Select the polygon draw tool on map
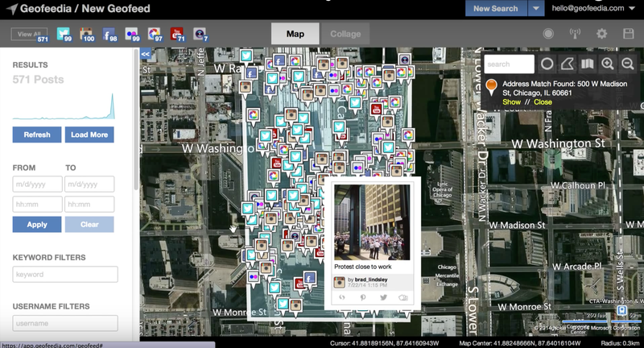This screenshot has height=348, width=644. [x=568, y=64]
